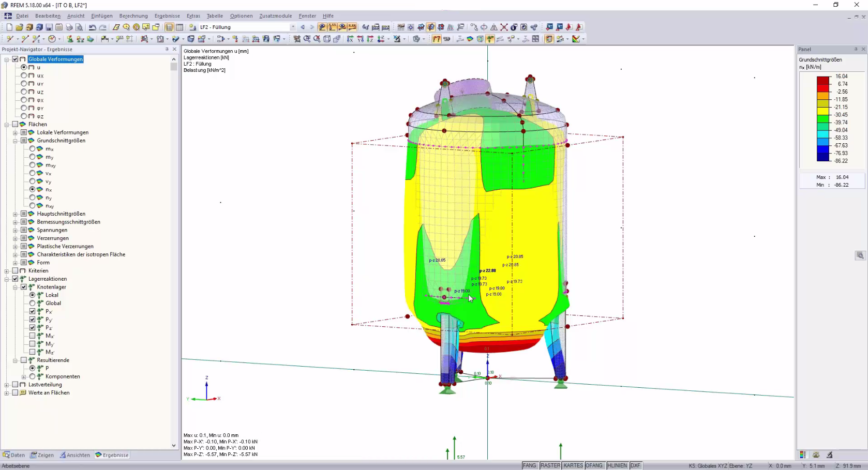Image resolution: width=868 pixels, height=470 pixels.
Task: Switch to the Zeigen navigator tab
Action: point(42,455)
